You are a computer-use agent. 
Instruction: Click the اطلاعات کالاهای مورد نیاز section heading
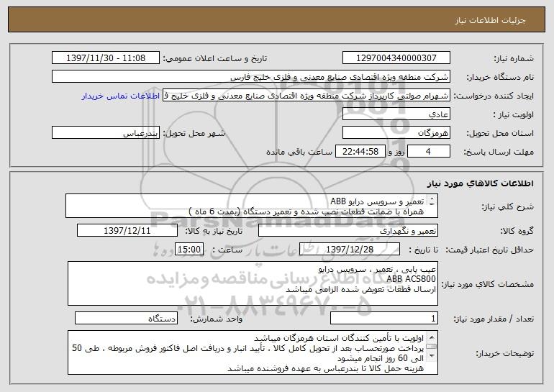481,183
